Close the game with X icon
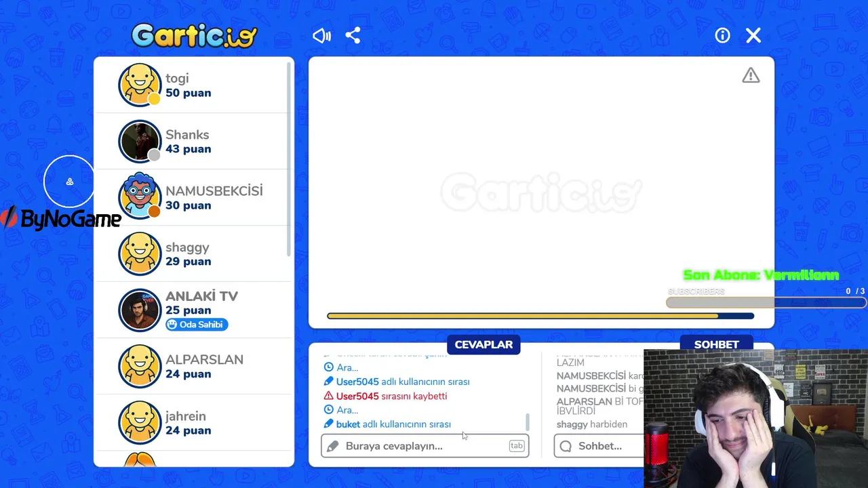The image size is (868, 488). click(x=753, y=35)
